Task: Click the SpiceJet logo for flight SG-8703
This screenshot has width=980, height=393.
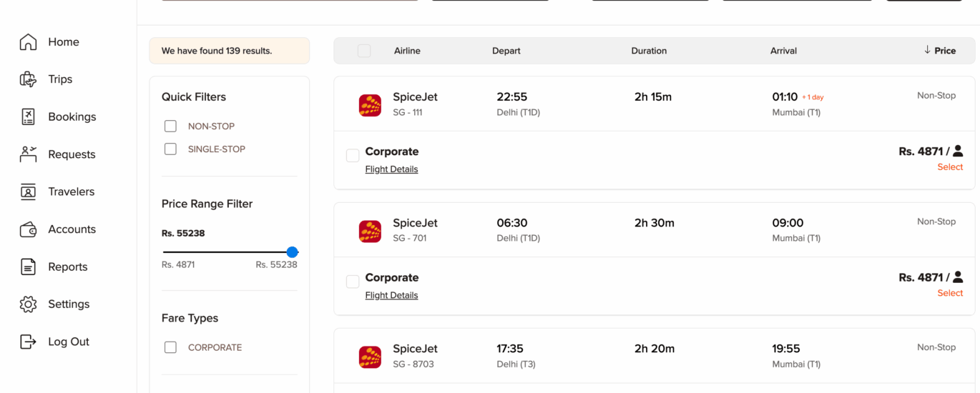Action: point(370,357)
